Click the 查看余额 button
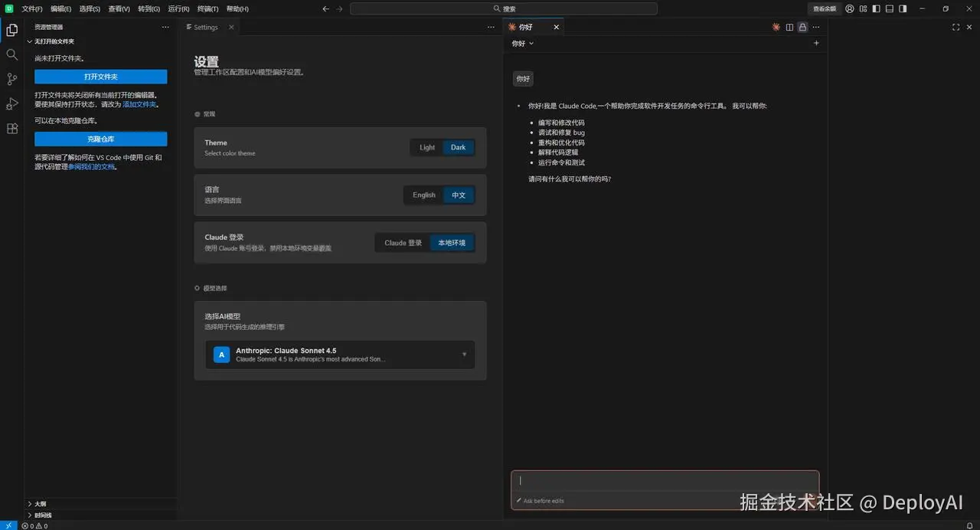Image resolution: width=980 pixels, height=530 pixels. point(825,8)
